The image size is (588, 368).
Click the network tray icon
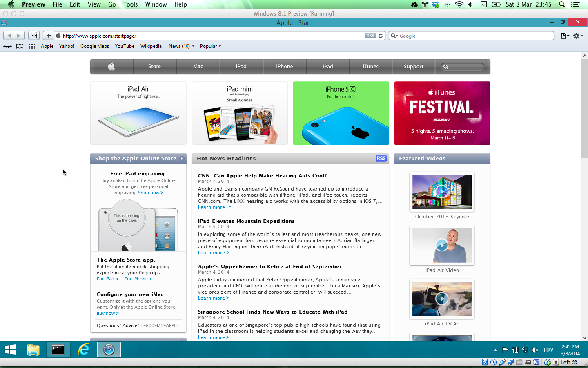525,350
